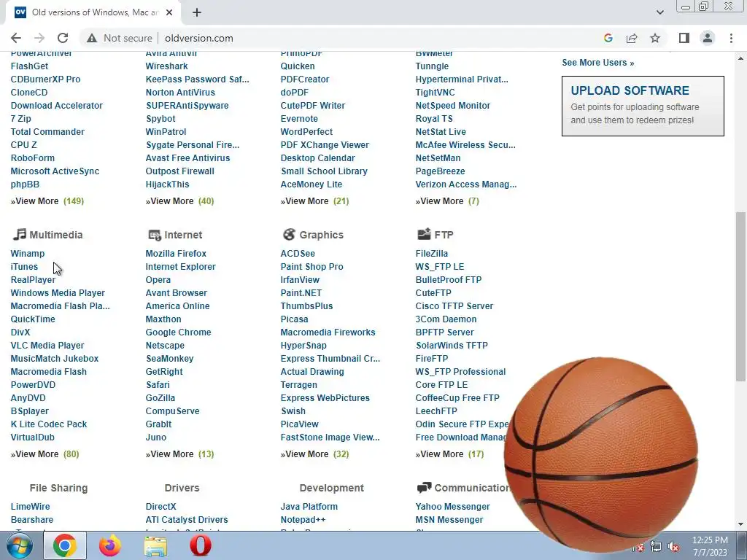View More Graphics link (32)
This screenshot has width=747, height=560.
314,454
